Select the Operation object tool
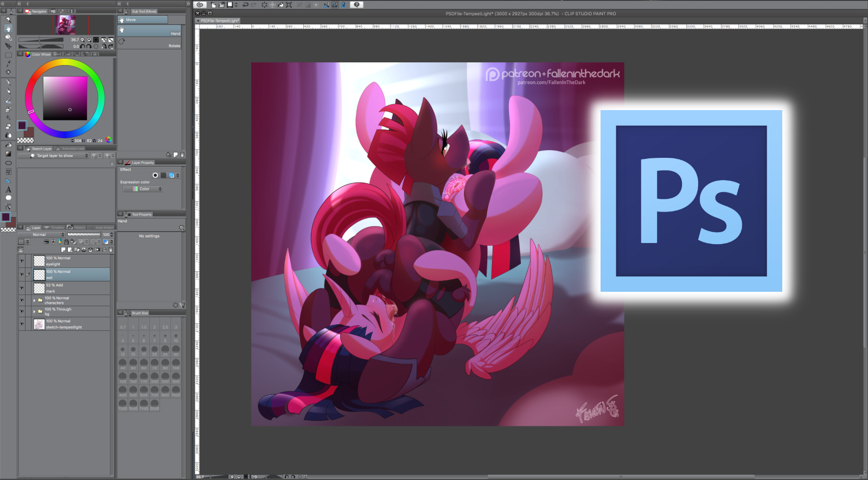 (8, 37)
